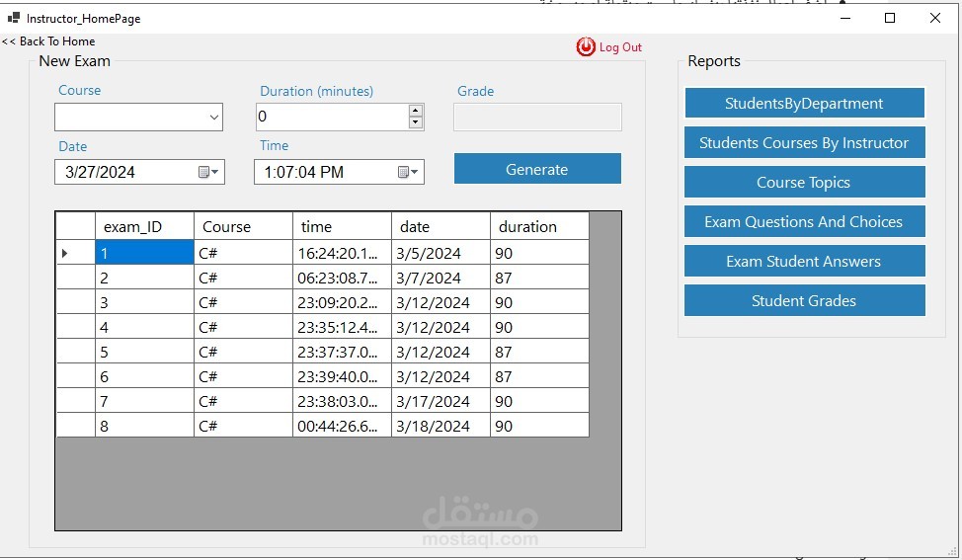Open Students Courses By Instructor report
This screenshot has width=962, height=560.
(804, 142)
